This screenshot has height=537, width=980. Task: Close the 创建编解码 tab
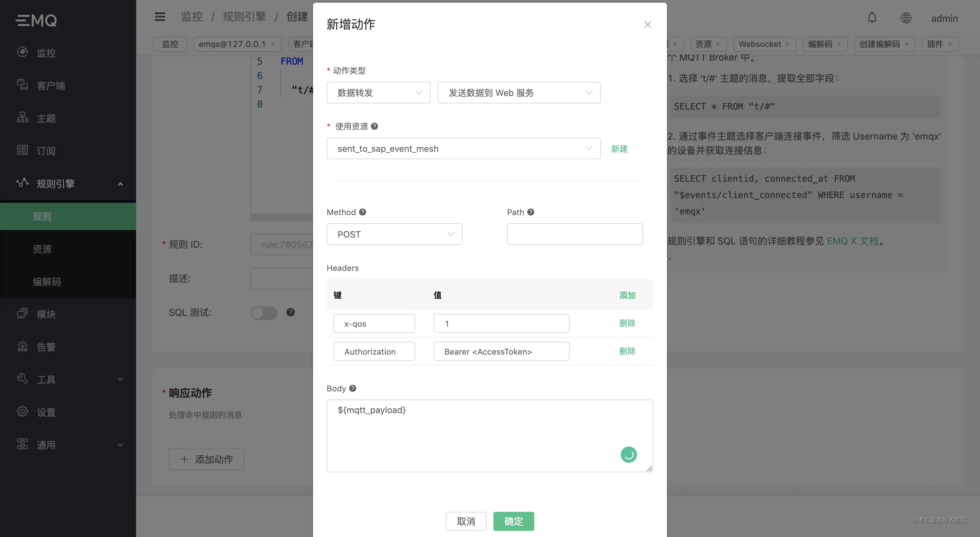[x=906, y=44]
